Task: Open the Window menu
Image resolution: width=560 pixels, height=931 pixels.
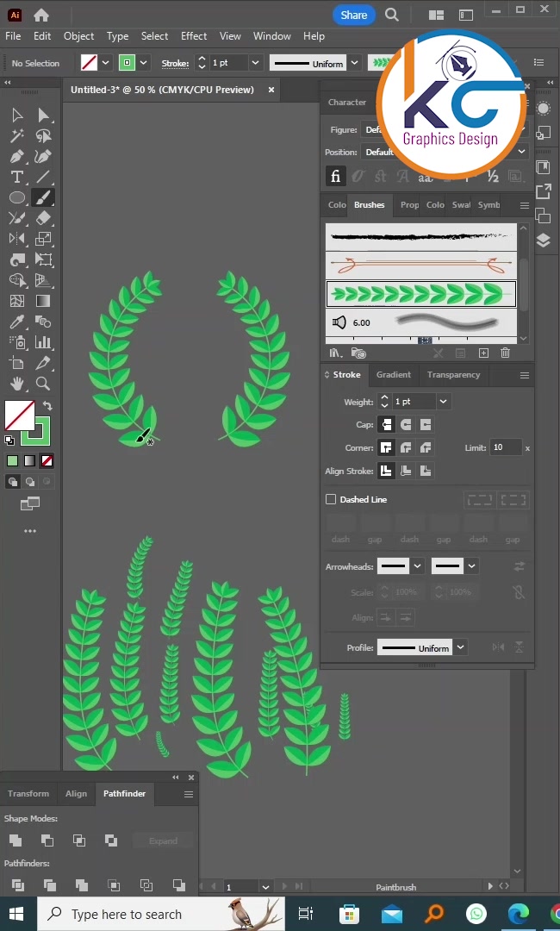Action: pyautogui.click(x=271, y=36)
